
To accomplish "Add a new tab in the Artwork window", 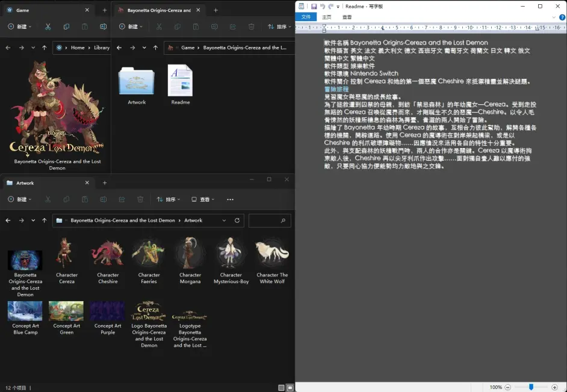I will [105, 183].
